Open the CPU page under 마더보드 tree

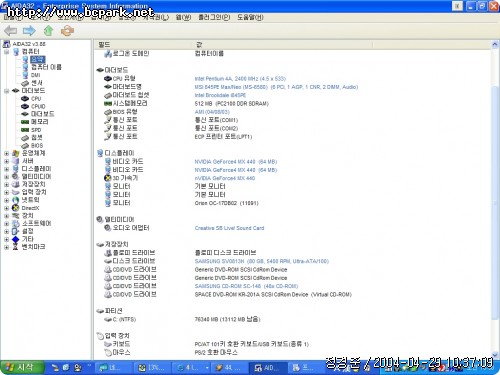point(36,99)
